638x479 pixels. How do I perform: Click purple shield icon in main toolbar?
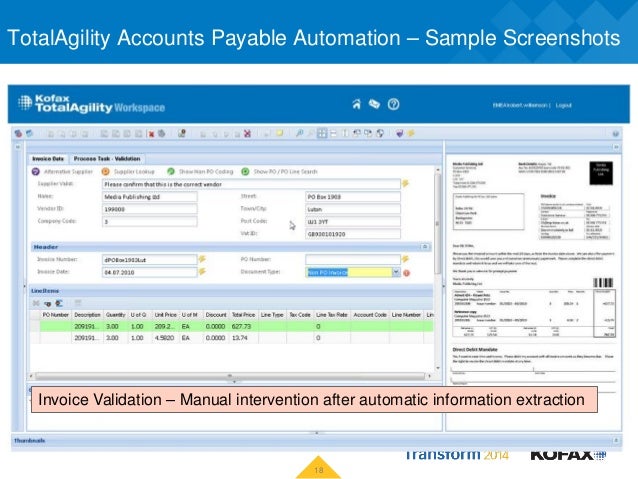pos(400,133)
